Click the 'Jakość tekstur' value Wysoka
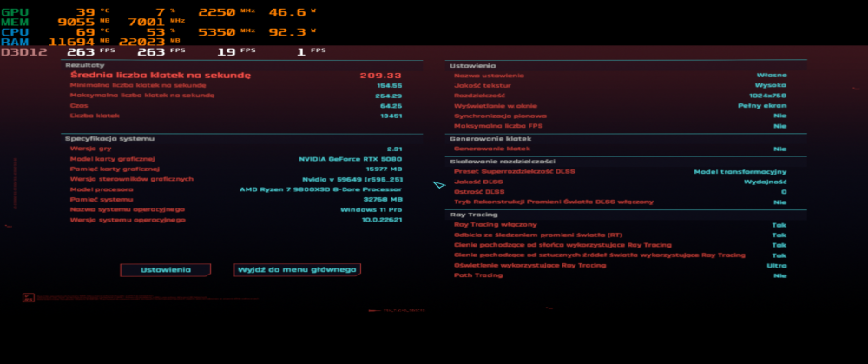This screenshot has height=364, width=868. 771,85
